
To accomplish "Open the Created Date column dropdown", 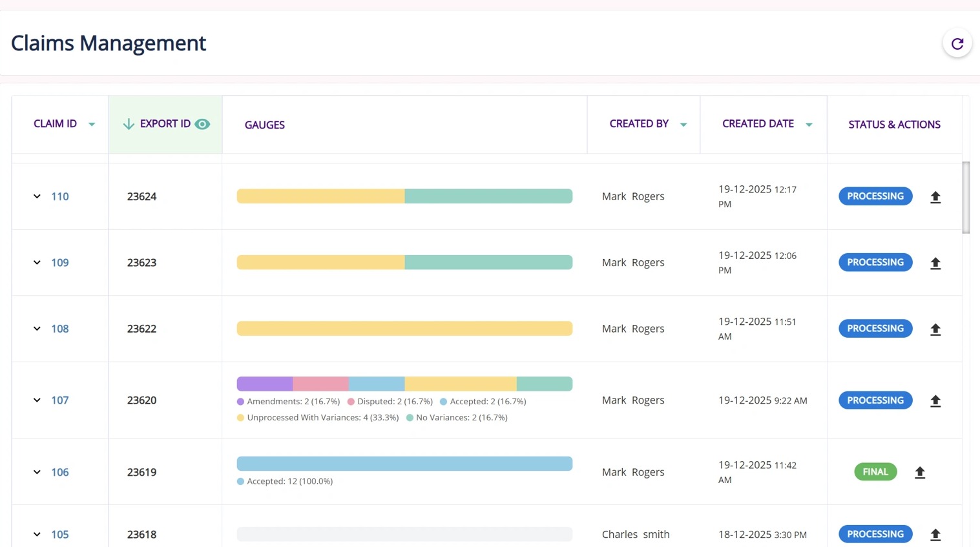I will (808, 125).
